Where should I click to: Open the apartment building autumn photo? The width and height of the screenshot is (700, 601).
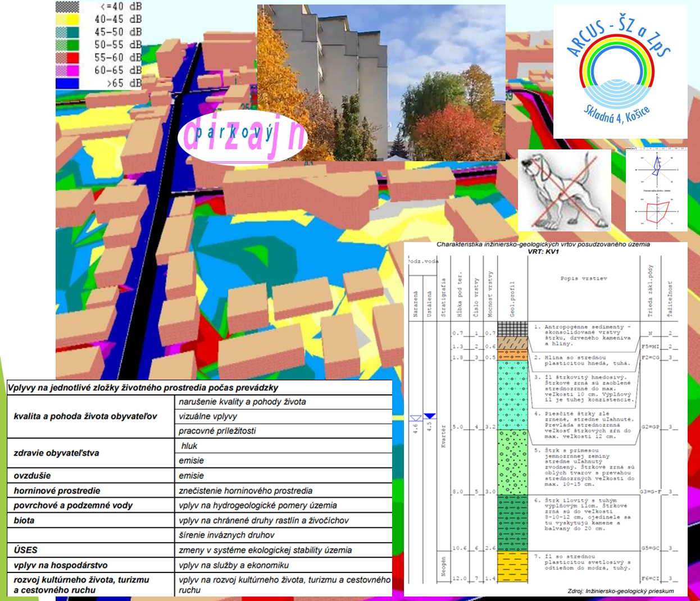381,83
